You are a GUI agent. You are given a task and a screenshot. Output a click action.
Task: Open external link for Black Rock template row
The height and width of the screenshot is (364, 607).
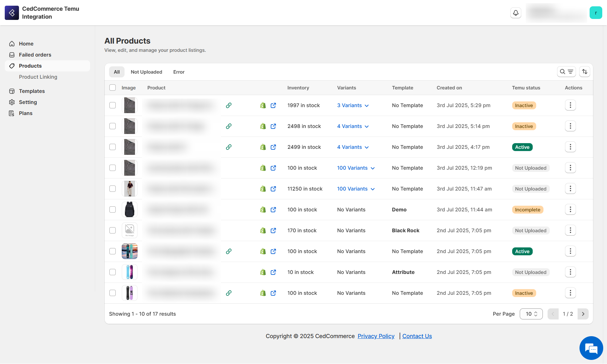point(273,230)
